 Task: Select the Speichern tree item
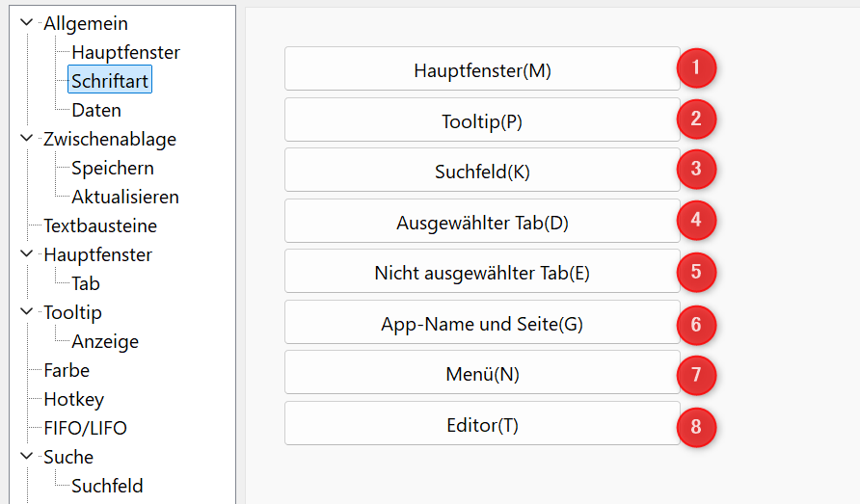(113, 168)
